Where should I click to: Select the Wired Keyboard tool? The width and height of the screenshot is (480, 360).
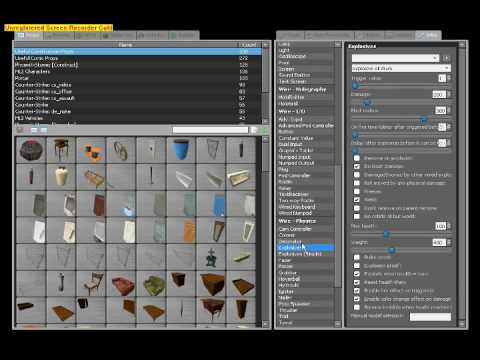[305, 207]
